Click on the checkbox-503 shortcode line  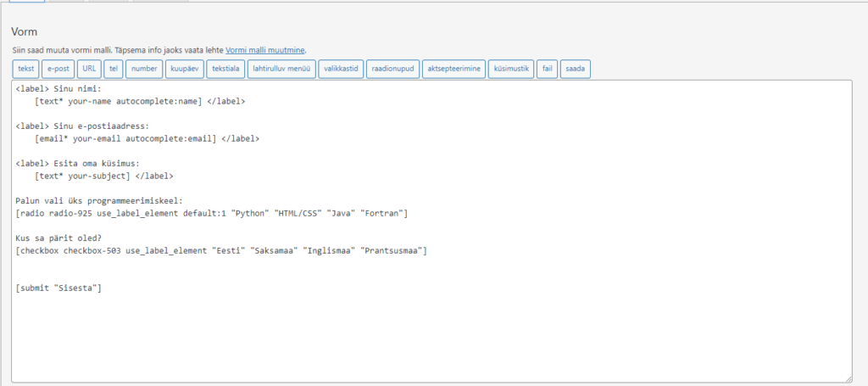point(220,251)
